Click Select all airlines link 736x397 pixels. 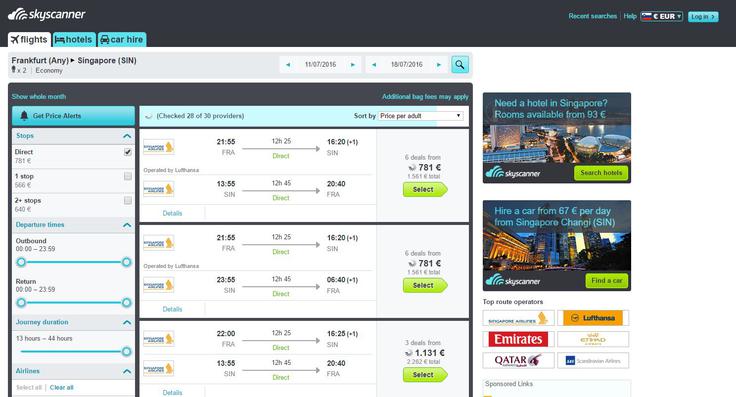29,388
